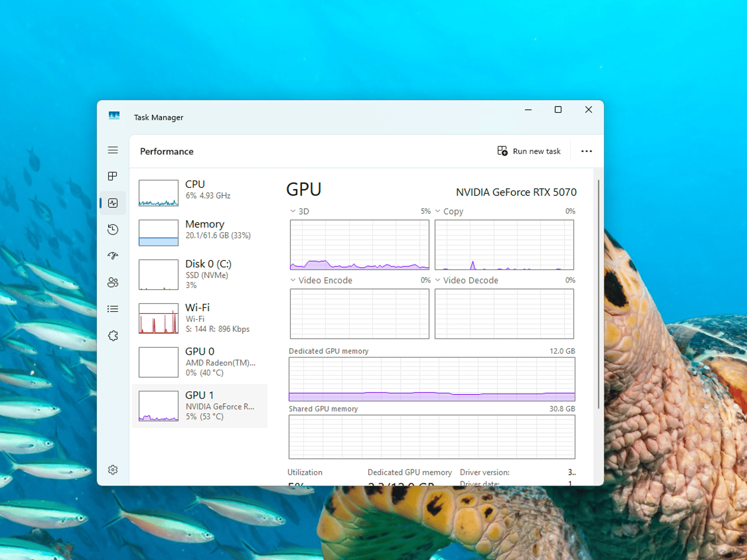Open the Services page icon
The image size is (747, 560).
point(113,336)
